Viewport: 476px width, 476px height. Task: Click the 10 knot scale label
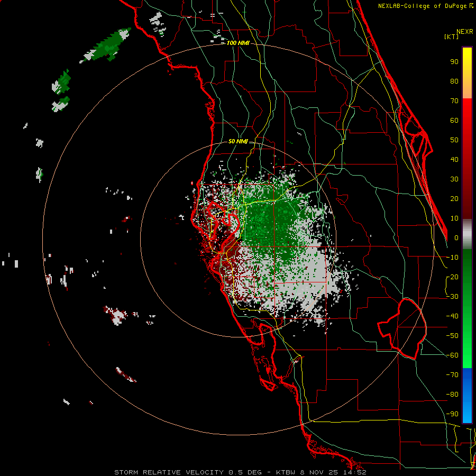click(454, 218)
